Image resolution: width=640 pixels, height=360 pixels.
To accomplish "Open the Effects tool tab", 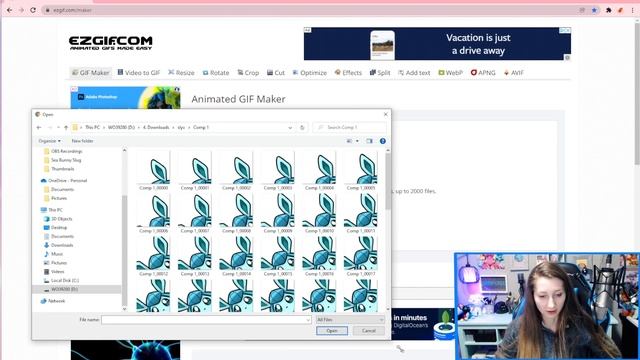I will tap(348, 73).
